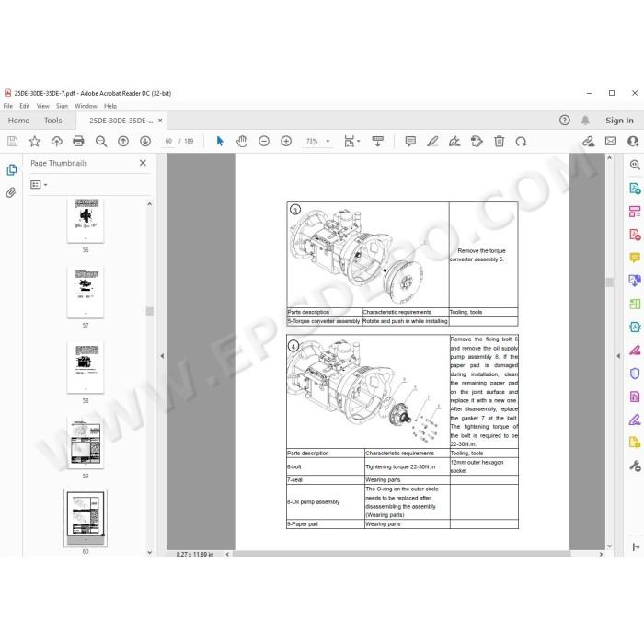This screenshot has height=644, width=644.
Task: Open the add people share icon
Action: [x=633, y=142]
